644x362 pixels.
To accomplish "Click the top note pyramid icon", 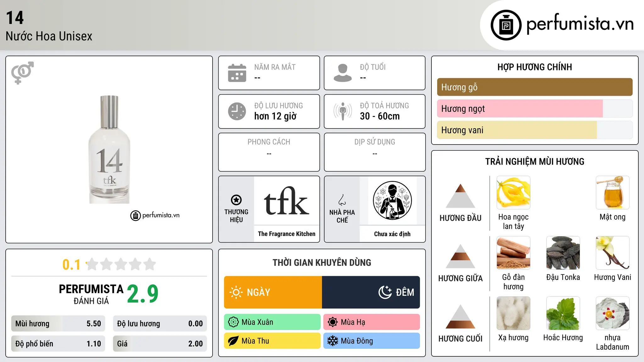I will click(x=460, y=196).
